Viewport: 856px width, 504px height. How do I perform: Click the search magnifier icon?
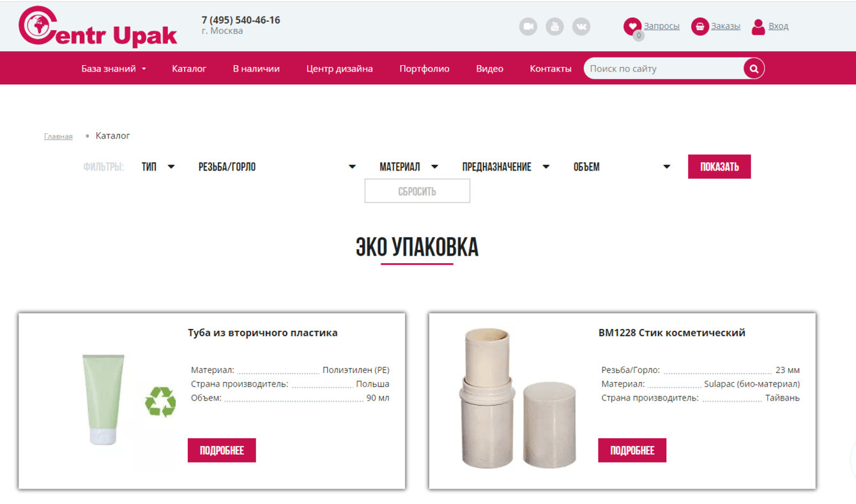754,68
